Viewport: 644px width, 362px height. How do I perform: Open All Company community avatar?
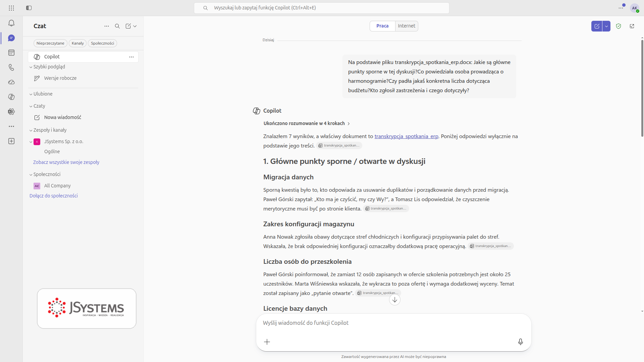coord(37,186)
